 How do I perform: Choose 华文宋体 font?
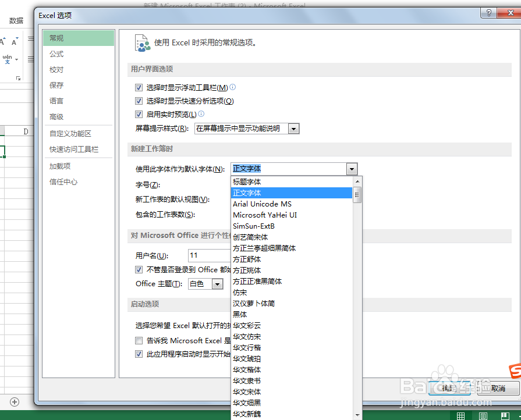292,391
